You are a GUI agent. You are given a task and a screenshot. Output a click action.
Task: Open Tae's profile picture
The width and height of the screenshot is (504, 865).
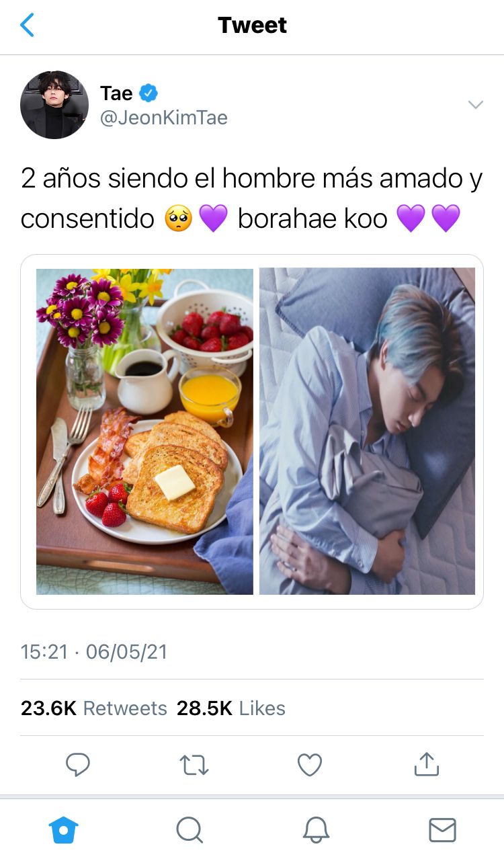click(54, 105)
